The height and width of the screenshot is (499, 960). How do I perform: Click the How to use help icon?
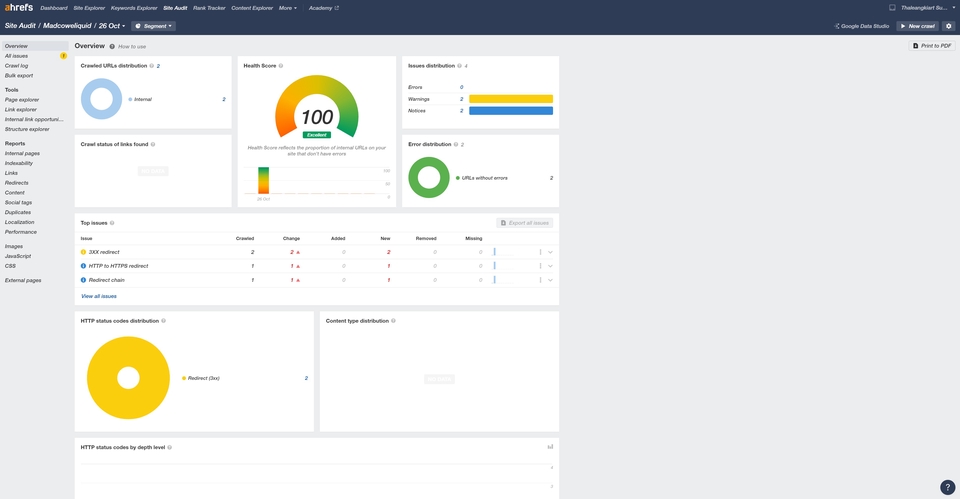(112, 47)
